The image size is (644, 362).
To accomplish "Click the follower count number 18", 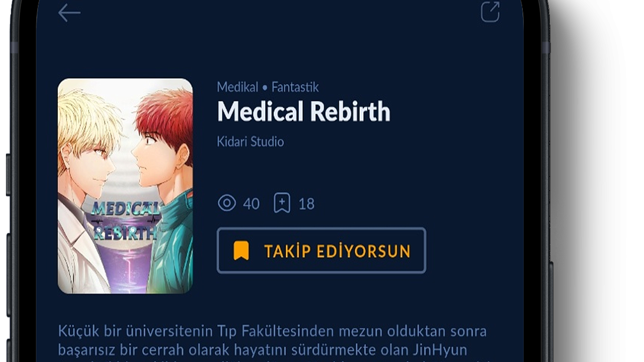I will tap(306, 204).
